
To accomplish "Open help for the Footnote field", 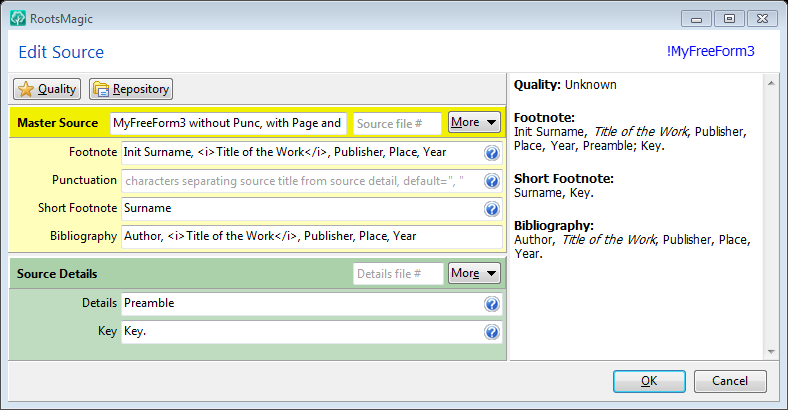I will tap(492, 153).
